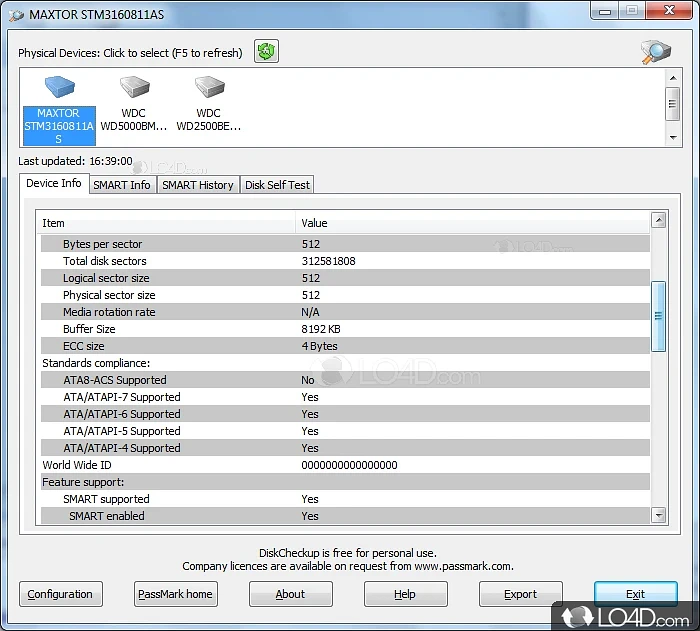Viewport: 700px width, 631px height.
Task: Click the 312581808 sectors value
Action: click(329, 261)
